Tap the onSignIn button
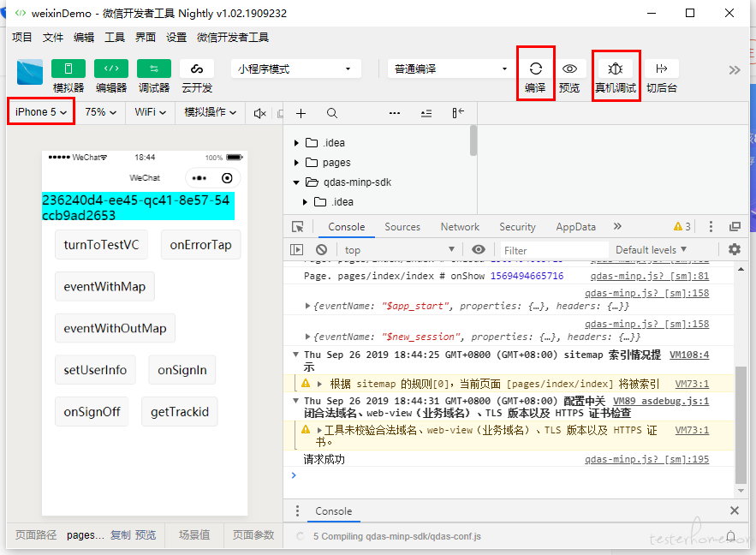756x555 pixels. click(182, 370)
